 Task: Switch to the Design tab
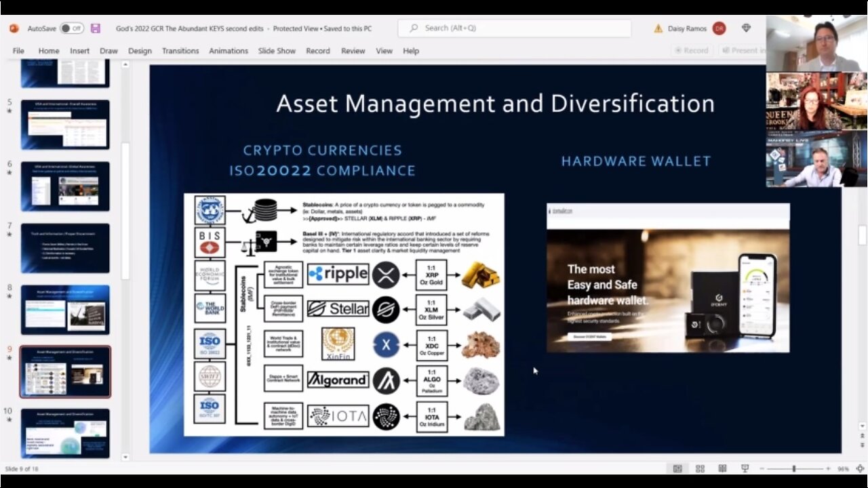140,51
